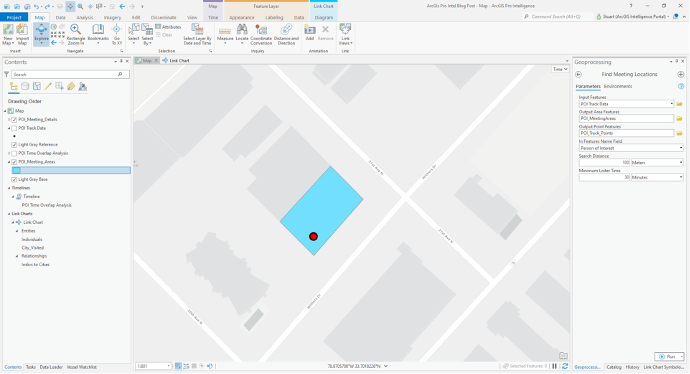Collapse the Timelines tree node
690x374 pixels.
pyautogui.click(x=9, y=188)
